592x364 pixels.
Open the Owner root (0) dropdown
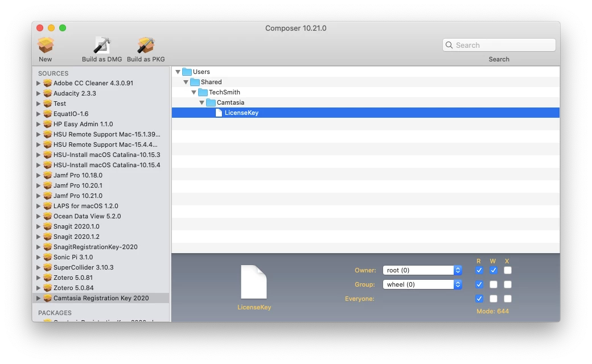(422, 270)
